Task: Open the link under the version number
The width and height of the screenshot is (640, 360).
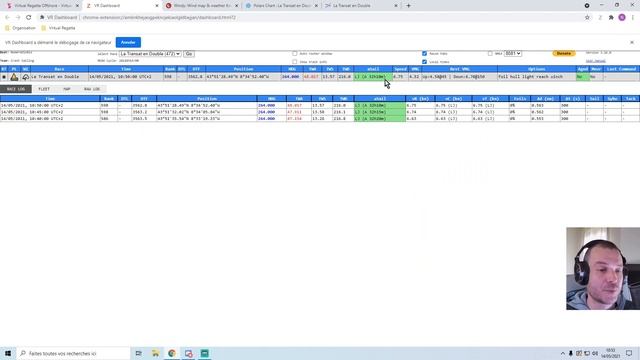Action: click(596, 61)
